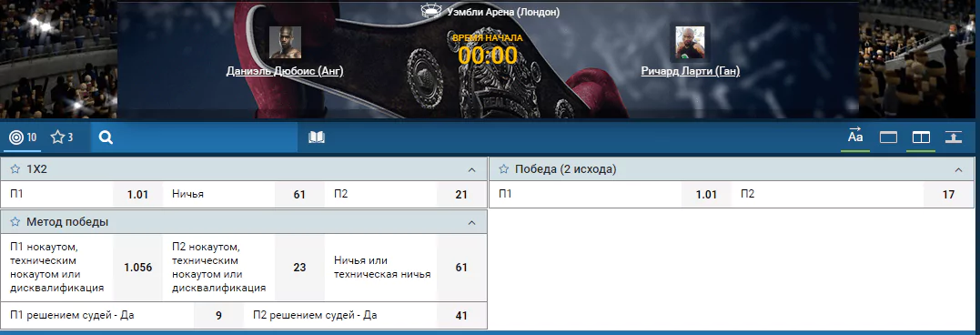
Task: Pick П1 нокаутом odds 1.056
Action: 137,268
